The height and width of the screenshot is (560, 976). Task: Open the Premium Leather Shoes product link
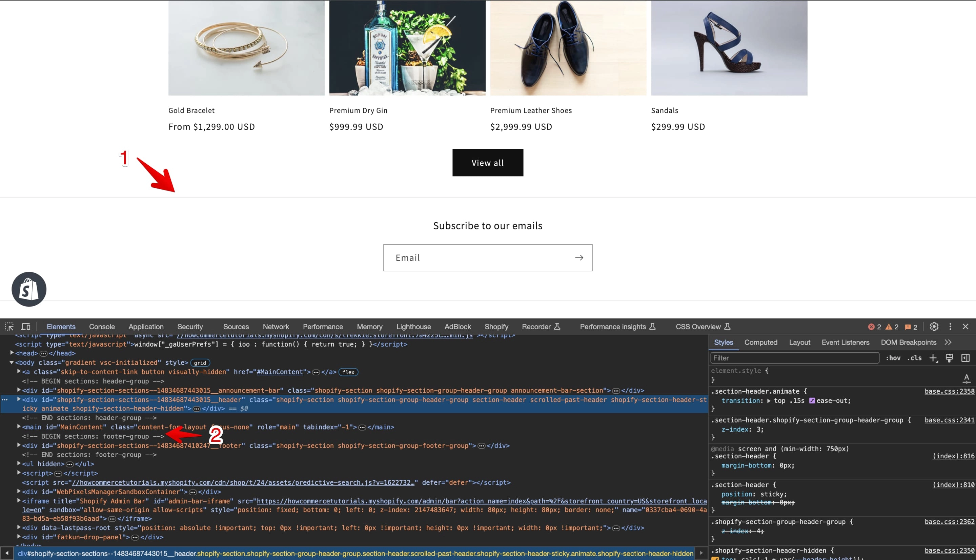point(531,110)
